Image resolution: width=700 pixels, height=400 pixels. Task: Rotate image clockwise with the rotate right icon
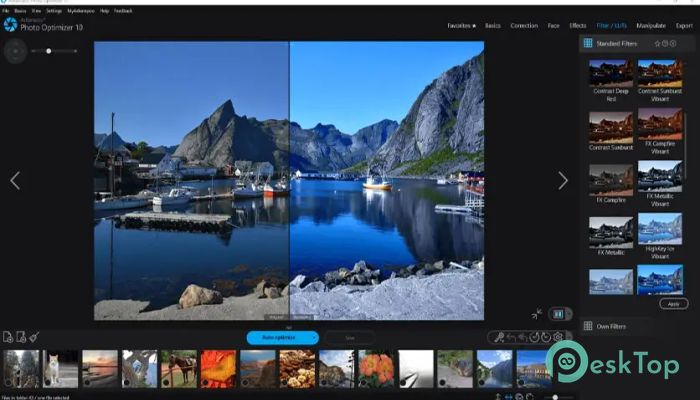(546, 338)
